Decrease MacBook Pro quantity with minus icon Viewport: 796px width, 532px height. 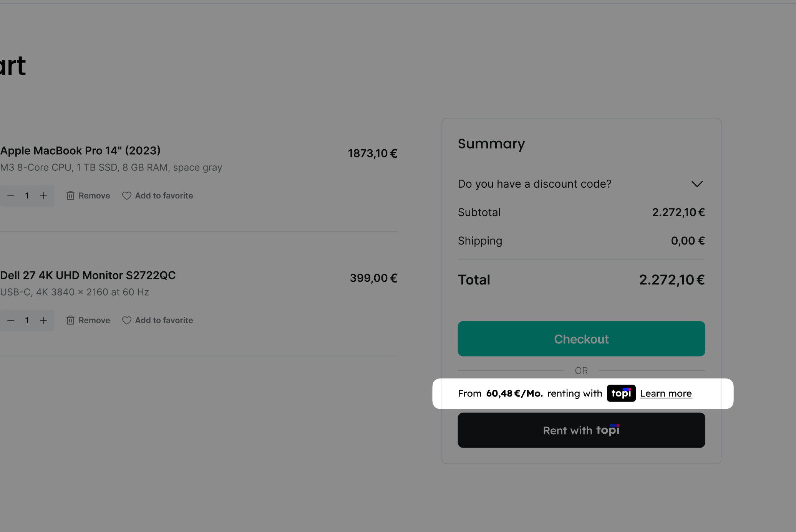(11, 196)
